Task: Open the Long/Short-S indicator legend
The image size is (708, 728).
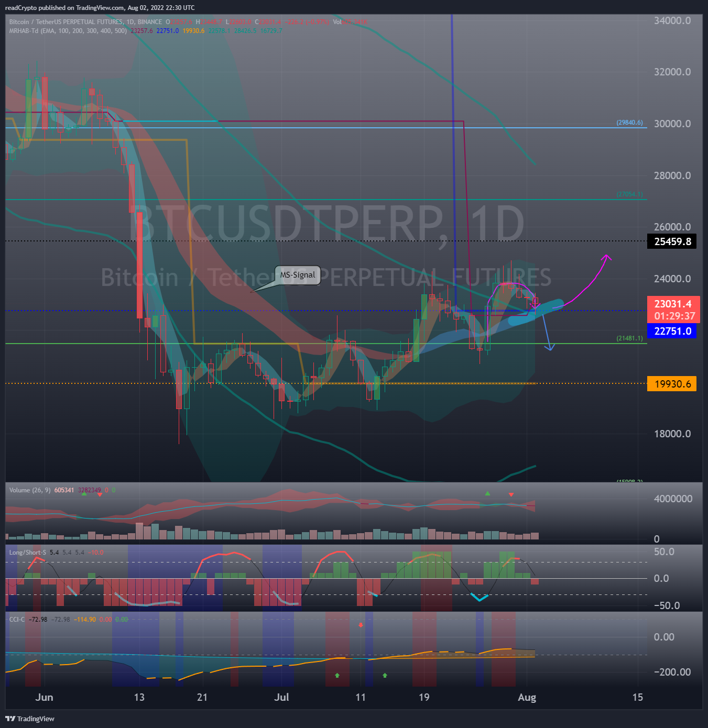Action: point(27,553)
